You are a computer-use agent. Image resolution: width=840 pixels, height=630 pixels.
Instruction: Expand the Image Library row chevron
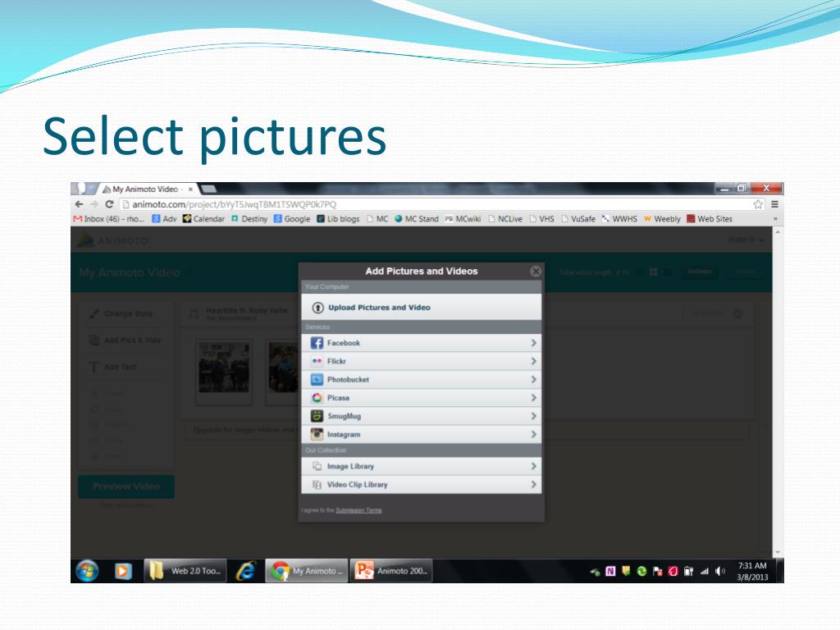point(533,466)
